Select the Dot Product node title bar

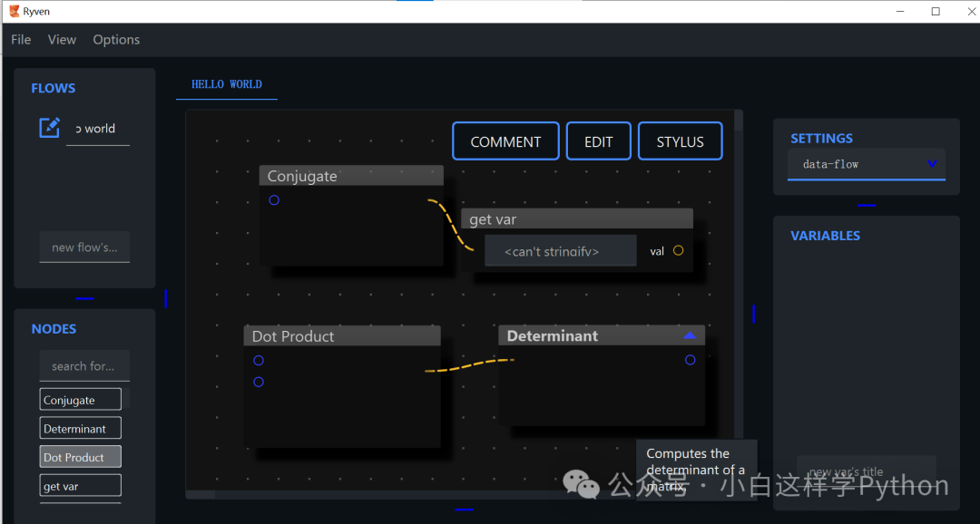point(342,335)
